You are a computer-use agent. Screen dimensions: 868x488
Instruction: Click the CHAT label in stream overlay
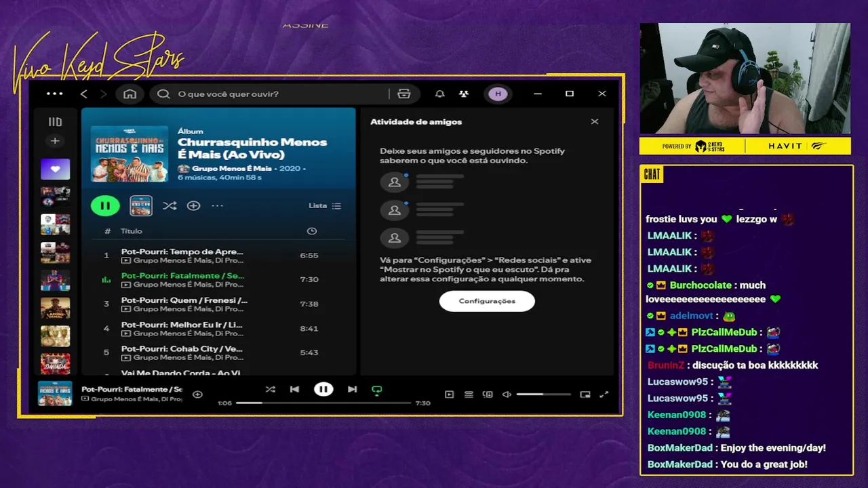(x=652, y=175)
